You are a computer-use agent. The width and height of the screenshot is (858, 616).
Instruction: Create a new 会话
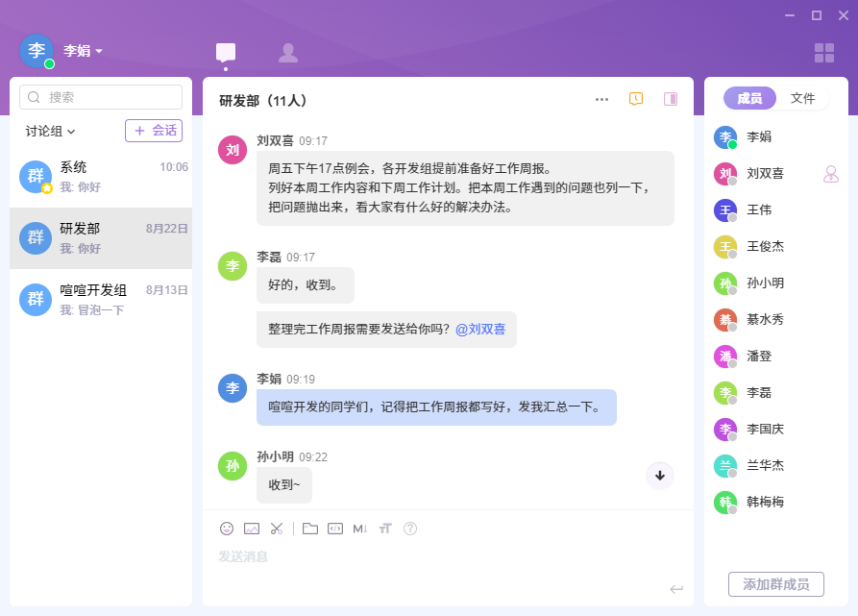[154, 131]
